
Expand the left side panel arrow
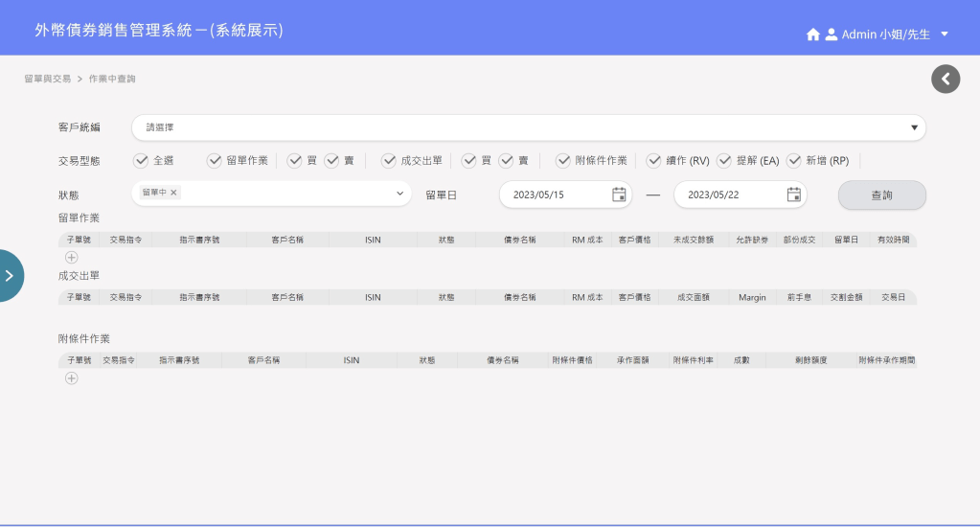tap(10, 276)
